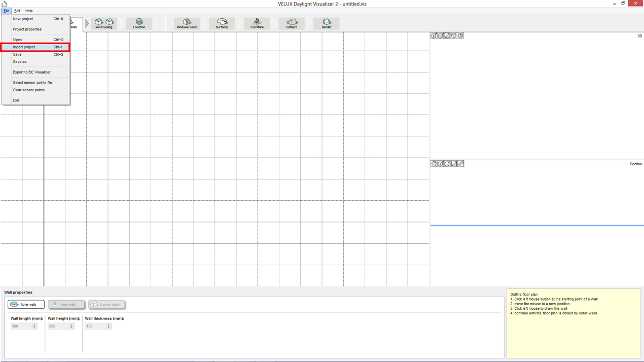Click the Wall properties heading
644x362 pixels.
coord(18,292)
